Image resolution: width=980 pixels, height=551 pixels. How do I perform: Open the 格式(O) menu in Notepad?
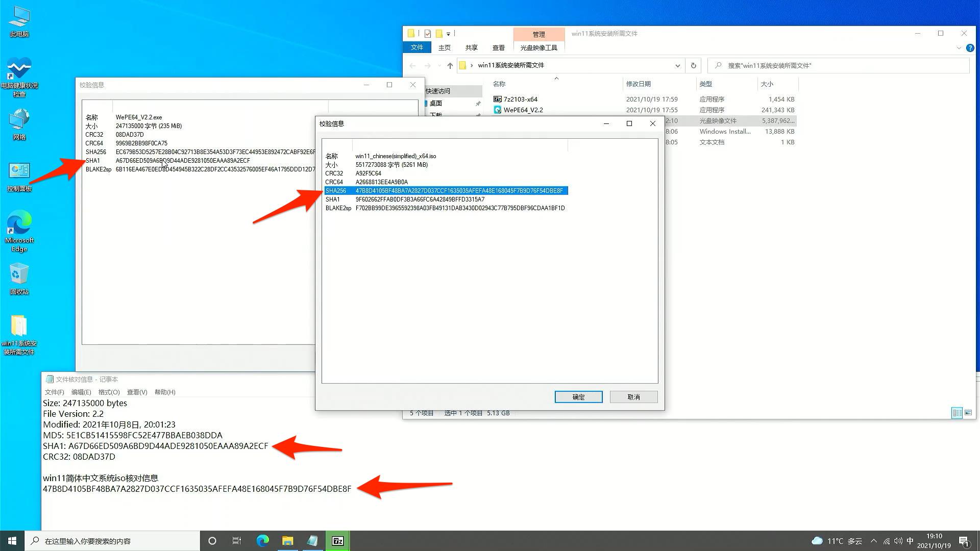pyautogui.click(x=108, y=392)
